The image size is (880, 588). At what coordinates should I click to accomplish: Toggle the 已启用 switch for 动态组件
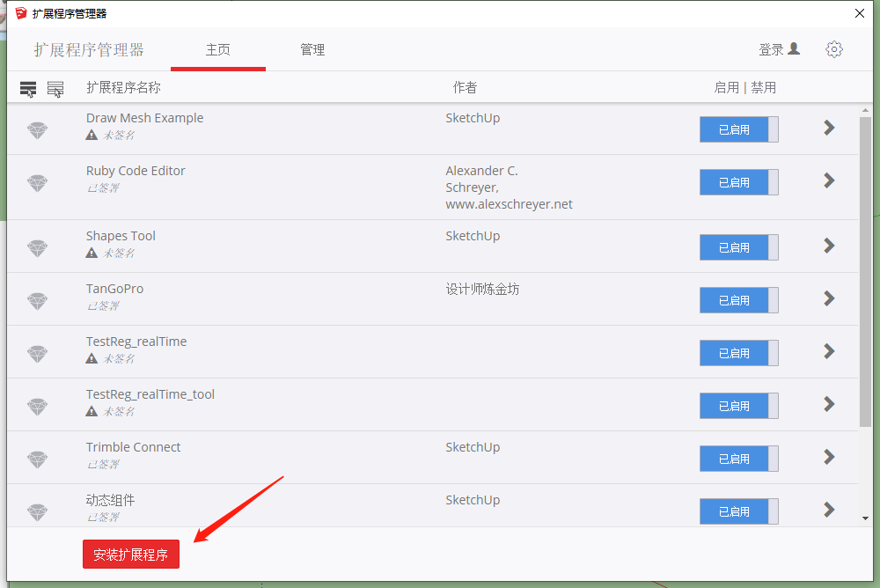click(738, 511)
